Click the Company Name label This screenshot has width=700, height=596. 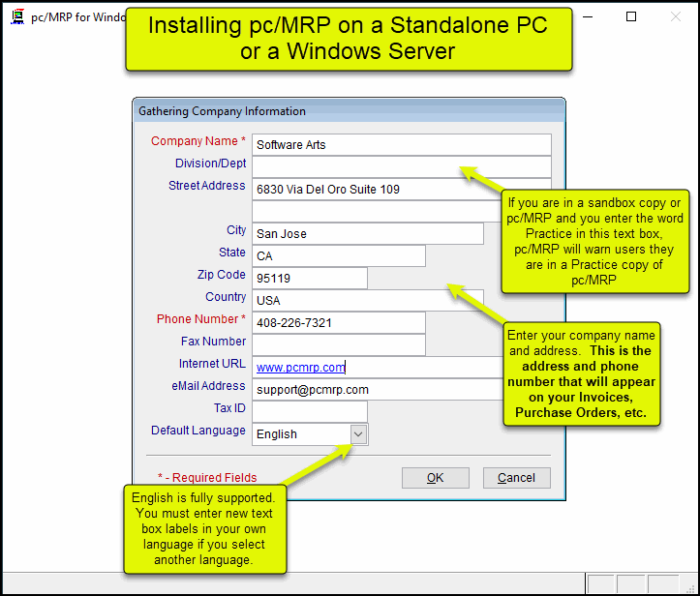[x=198, y=141]
